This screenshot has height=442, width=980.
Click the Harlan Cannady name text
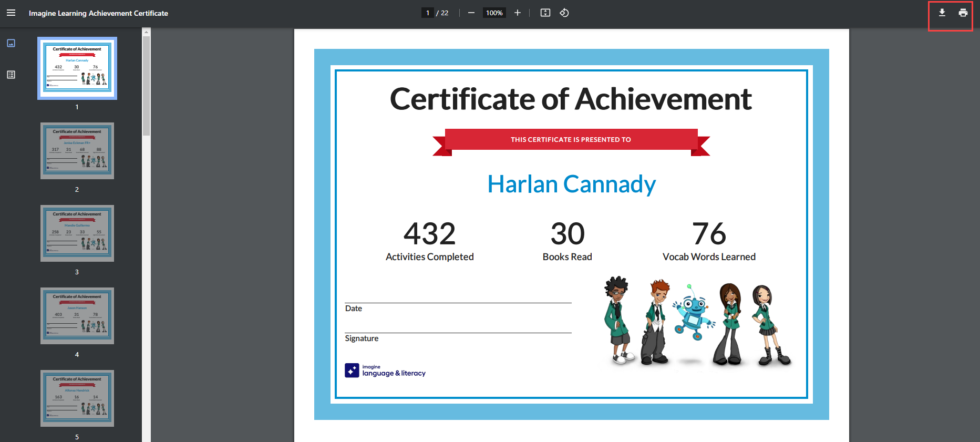tap(571, 184)
